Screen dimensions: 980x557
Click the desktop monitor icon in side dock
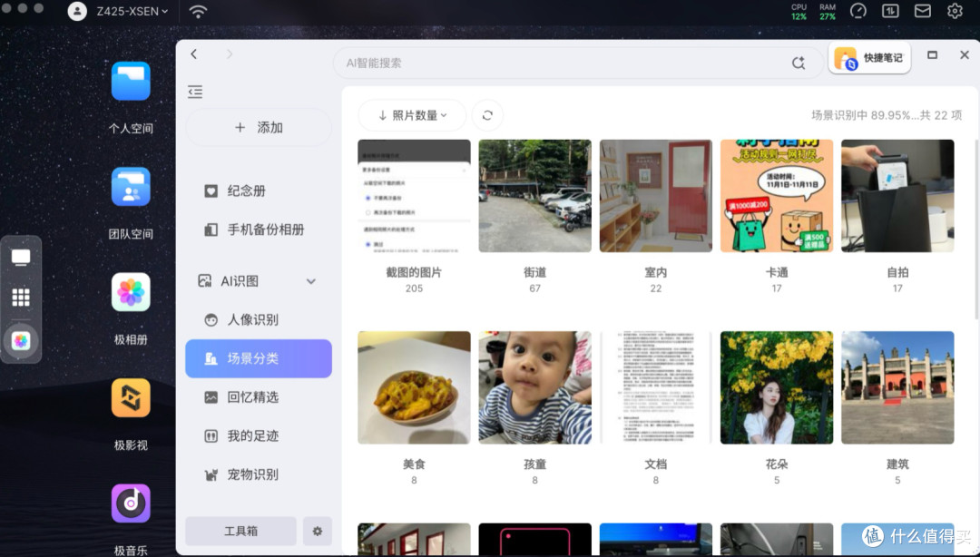click(21, 257)
